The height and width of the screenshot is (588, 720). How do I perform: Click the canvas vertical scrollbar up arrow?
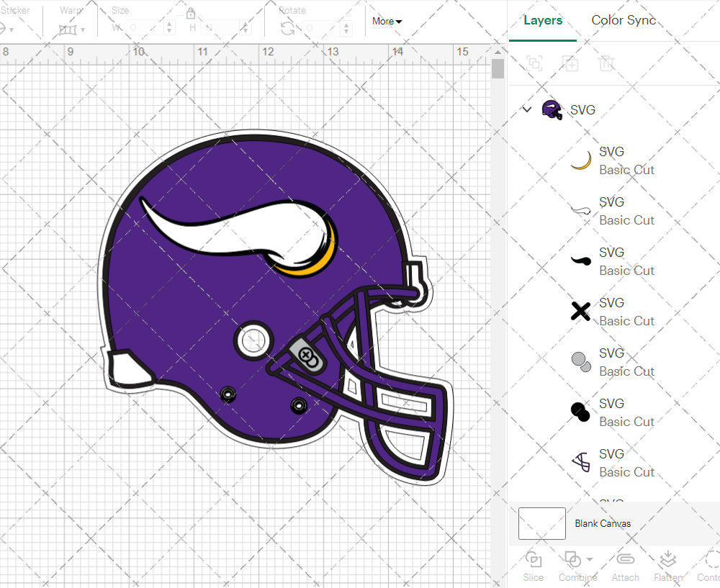click(498, 52)
